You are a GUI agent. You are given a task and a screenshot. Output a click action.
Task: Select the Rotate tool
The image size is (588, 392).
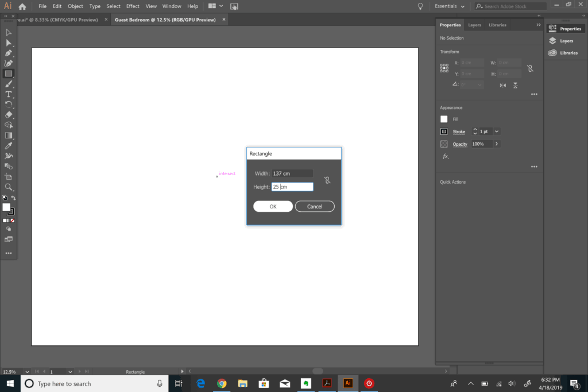[8, 104]
